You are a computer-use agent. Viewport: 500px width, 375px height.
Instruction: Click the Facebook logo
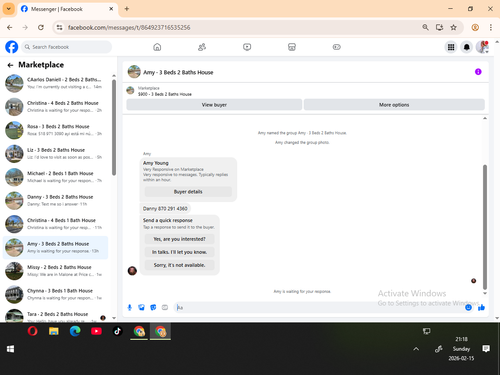[x=12, y=47]
